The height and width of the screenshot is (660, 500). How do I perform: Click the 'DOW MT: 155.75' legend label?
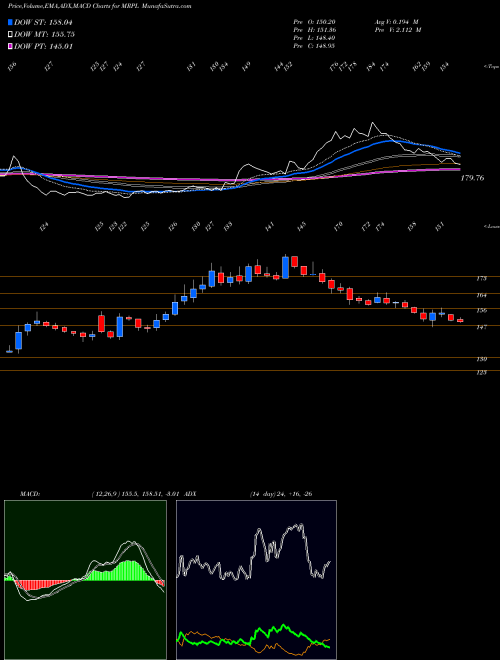(x=44, y=35)
